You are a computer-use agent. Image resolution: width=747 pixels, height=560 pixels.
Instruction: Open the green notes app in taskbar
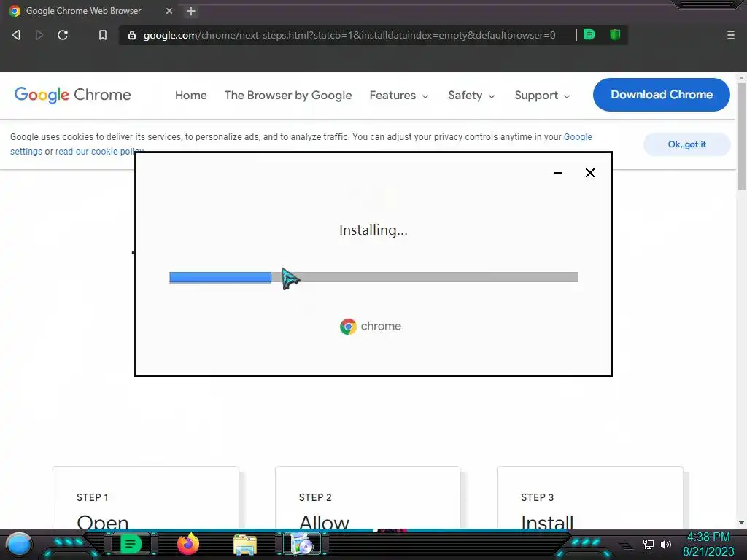click(131, 544)
